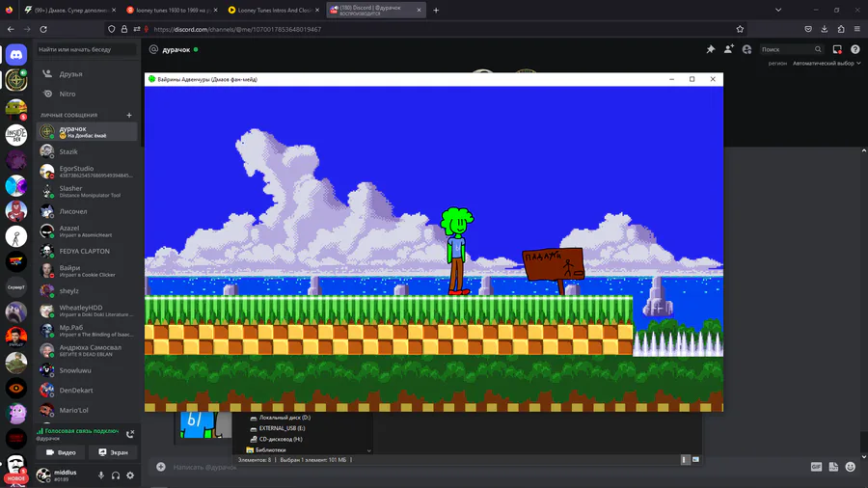This screenshot has height=488, width=868.
Task: Open conversation with Mario'Lol
Action: pyautogui.click(x=87, y=410)
